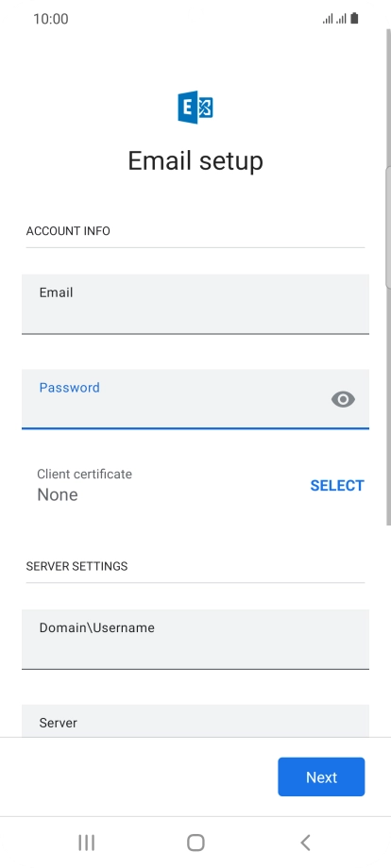Screen dimensions: 391x868
Task: Tap the battery status icon
Action: tap(354, 18)
